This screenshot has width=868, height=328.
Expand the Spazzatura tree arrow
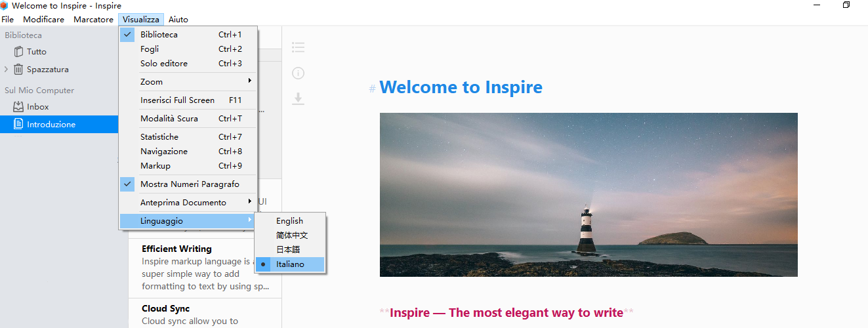[6, 69]
